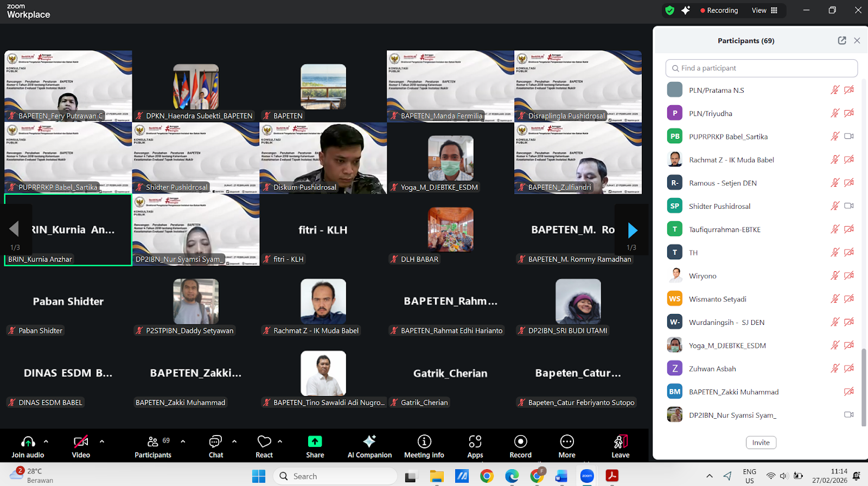Open the Apps icon in toolbar

(475, 442)
